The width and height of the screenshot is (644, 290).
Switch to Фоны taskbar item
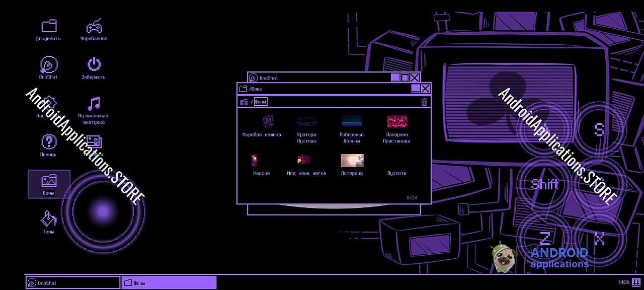(169, 282)
